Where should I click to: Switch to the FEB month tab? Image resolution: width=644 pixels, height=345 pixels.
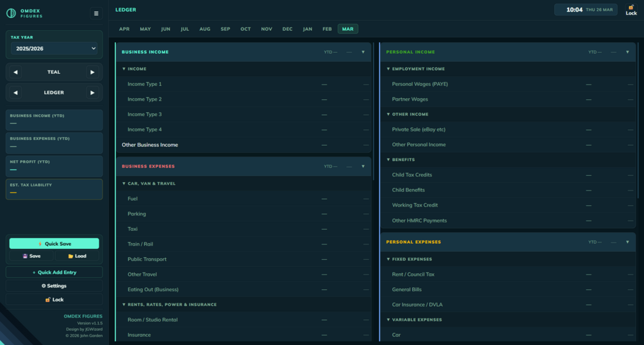click(x=327, y=29)
